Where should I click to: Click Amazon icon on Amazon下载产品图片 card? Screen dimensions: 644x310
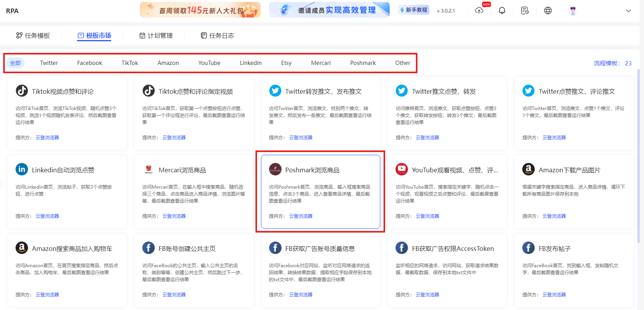click(x=528, y=169)
